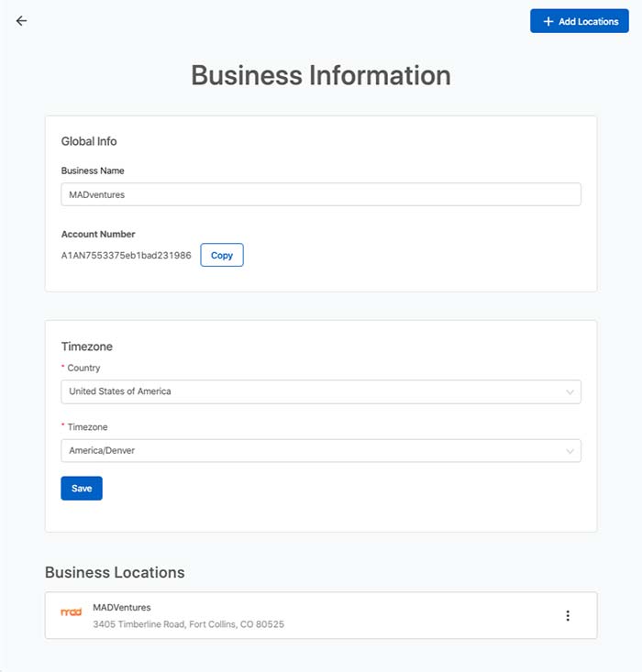Select the MADVentures location name

pos(122,607)
